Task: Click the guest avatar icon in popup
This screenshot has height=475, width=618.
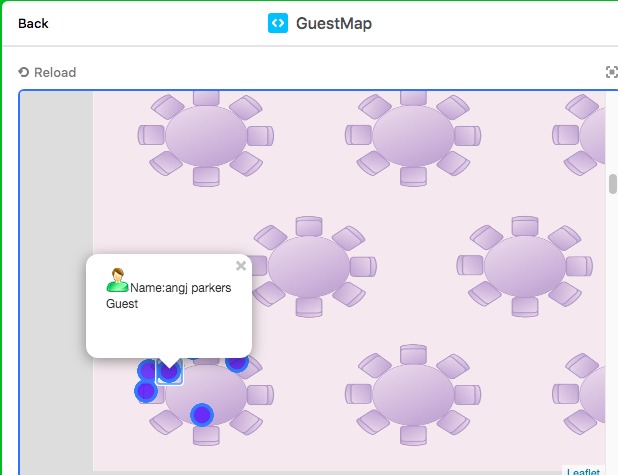Action: (117, 280)
